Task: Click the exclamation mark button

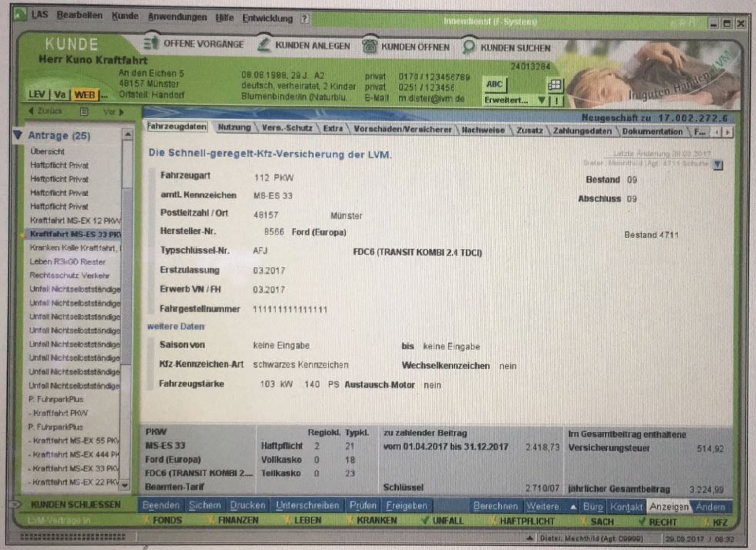Action: (557, 101)
